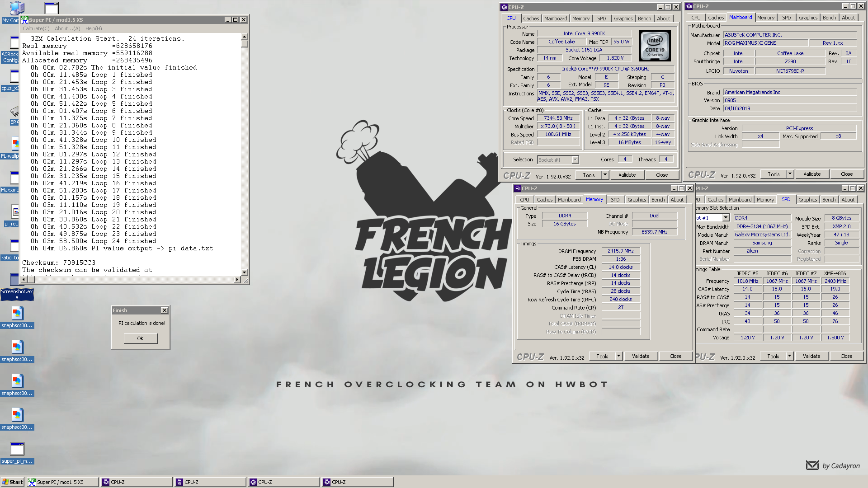Click Core Speed value 7344.53 MHz
The image size is (868, 488).
pos(558,118)
